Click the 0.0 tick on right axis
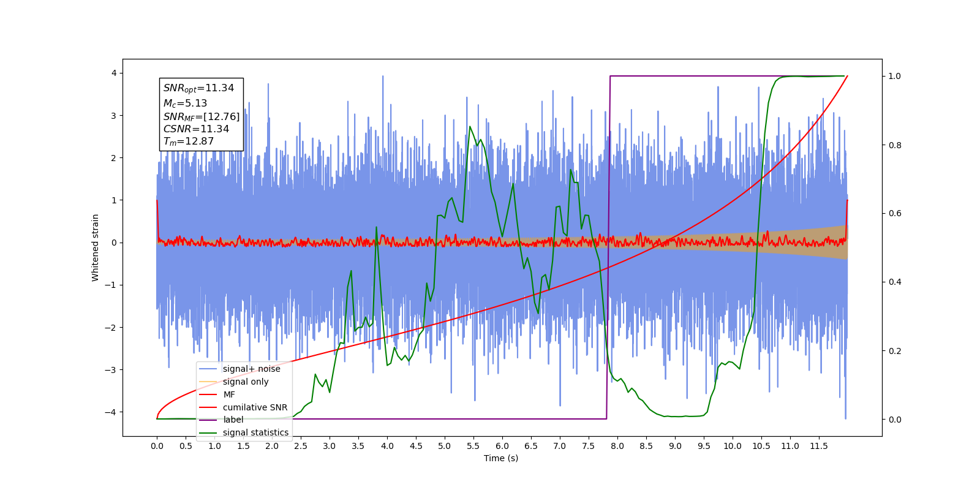The image size is (980, 490). (895, 420)
